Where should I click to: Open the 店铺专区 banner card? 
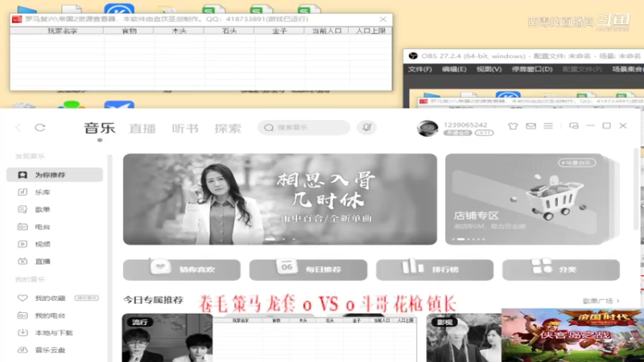pyautogui.click(x=525, y=199)
